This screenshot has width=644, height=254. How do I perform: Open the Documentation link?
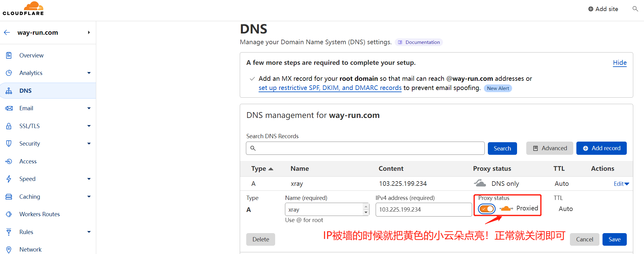419,42
